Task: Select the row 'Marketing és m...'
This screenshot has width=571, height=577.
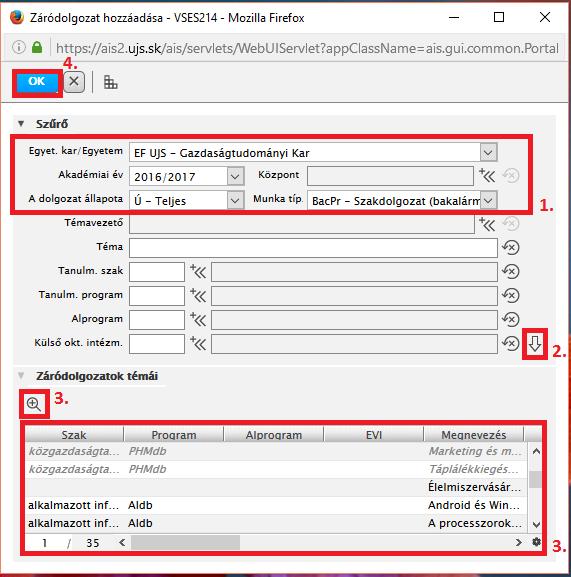Action: (x=276, y=451)
